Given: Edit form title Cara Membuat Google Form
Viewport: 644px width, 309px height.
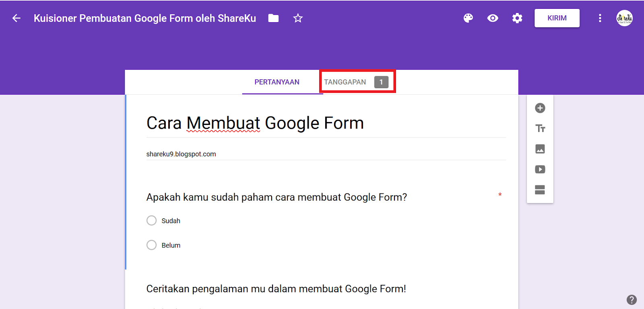Looking at the screenshot, I should 255,123.
